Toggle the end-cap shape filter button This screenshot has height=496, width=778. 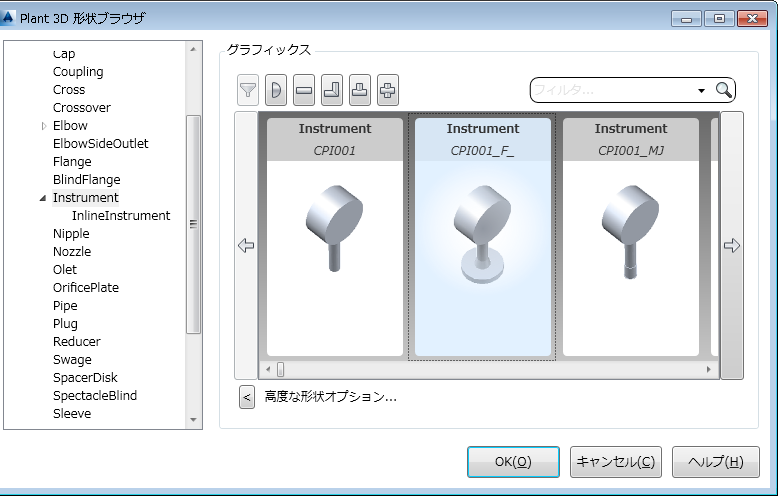coord(276,90)
